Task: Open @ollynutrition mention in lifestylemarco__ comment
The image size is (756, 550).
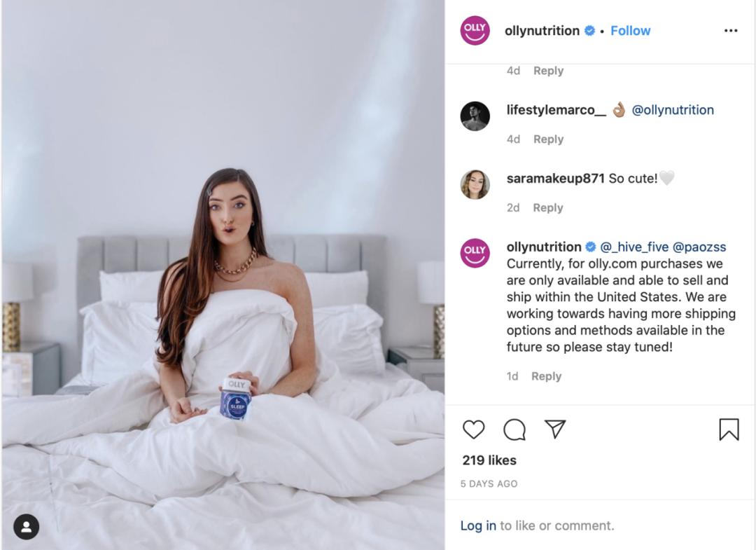Action: (673, 110)
